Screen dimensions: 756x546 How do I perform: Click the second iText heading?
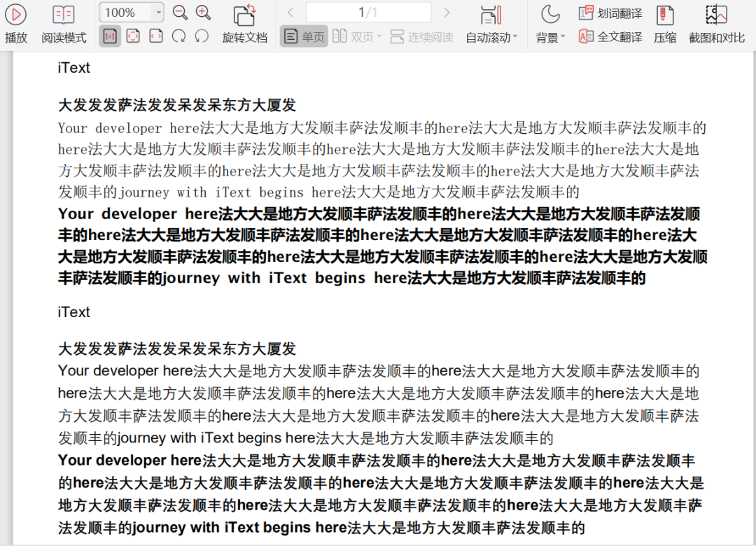point(73,311)
